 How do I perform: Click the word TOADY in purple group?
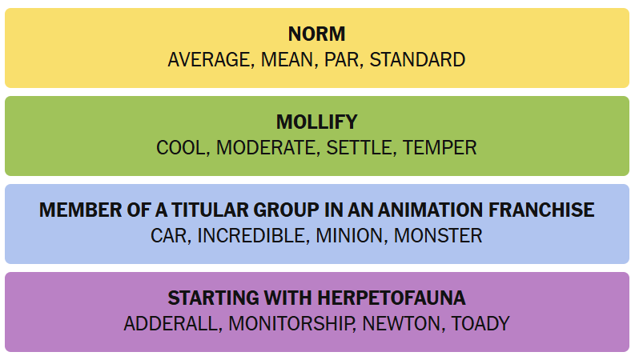(480, 324)
